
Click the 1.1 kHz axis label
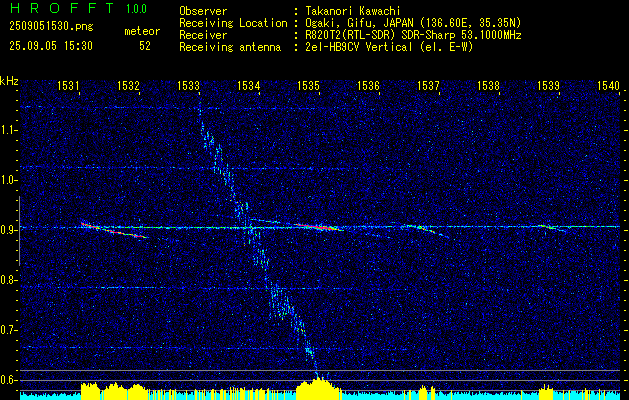point(9,130)
